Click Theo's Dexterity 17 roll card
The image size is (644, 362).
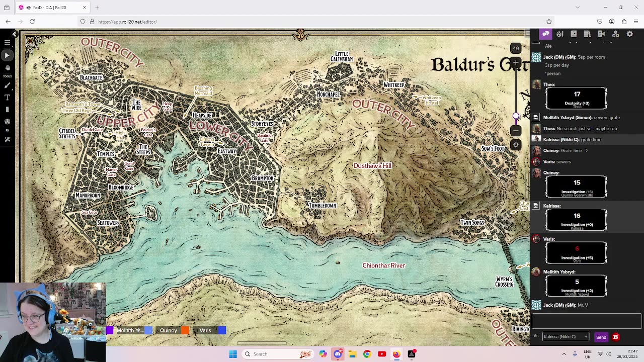[x=577, y=98]
